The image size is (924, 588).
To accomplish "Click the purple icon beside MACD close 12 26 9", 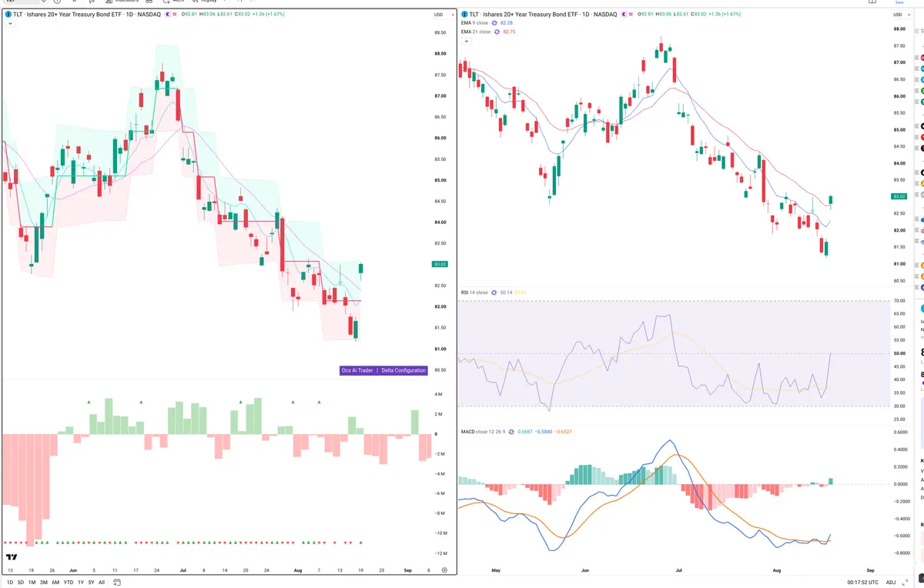I will coord(510,432).
